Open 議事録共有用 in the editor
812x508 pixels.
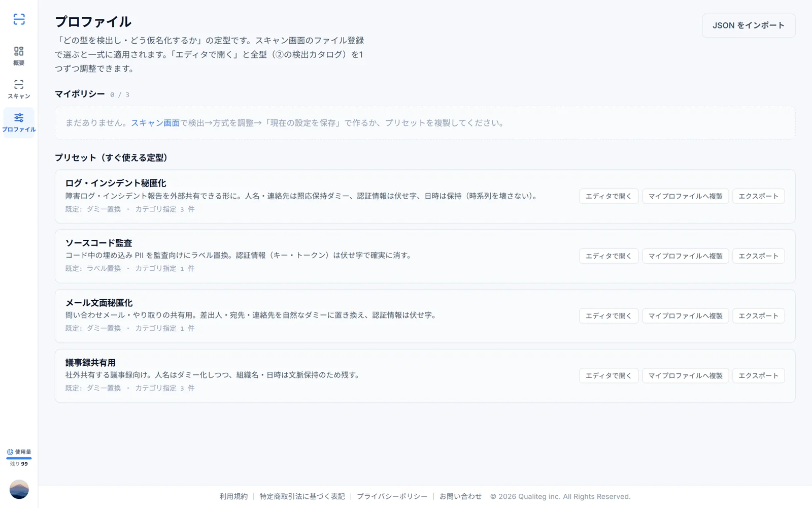pos(608,375)
